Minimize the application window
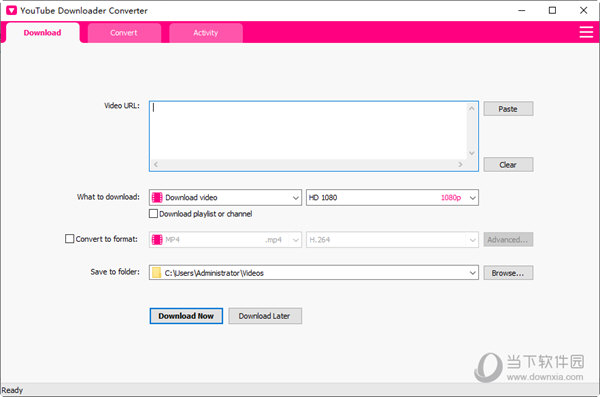 click(x=522, y=10)
